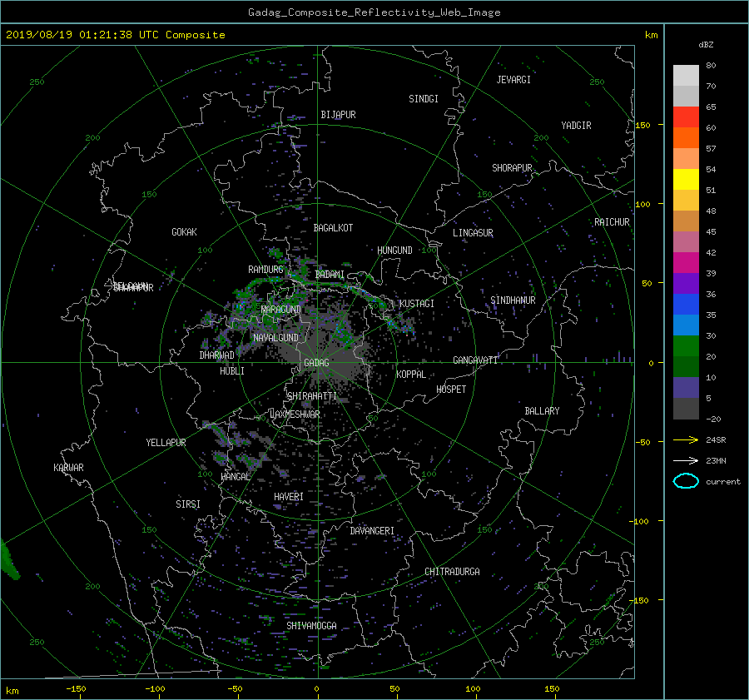Viewport: 749px width, 700px height.
Task: Select the 'SIRSI' map label
Action: click(x=188, y=504)
